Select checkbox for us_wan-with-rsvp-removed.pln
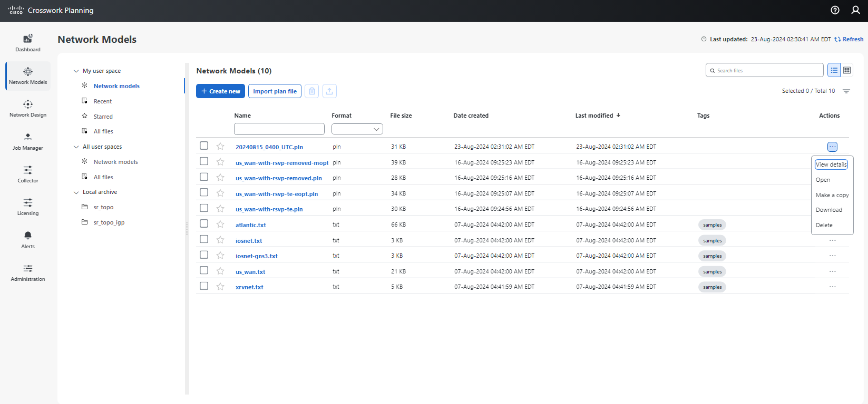Screen dimensions: 868x404 pos(204,176)
